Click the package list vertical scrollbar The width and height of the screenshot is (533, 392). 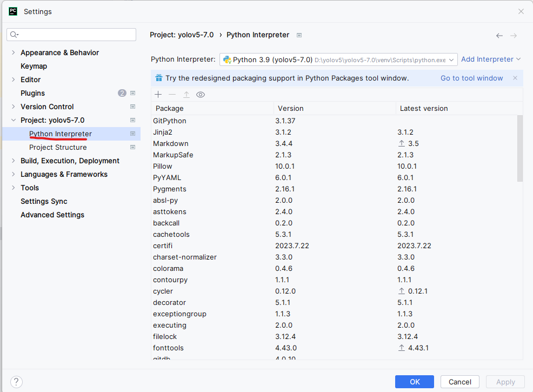pos(519,148)
